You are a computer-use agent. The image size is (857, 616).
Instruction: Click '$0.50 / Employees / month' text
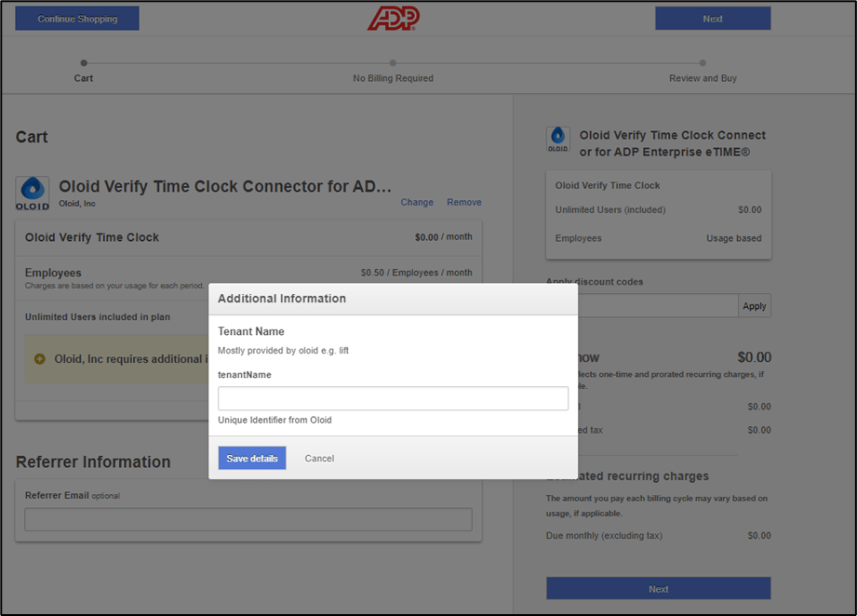pyautogui.click(x=416, y=273)
